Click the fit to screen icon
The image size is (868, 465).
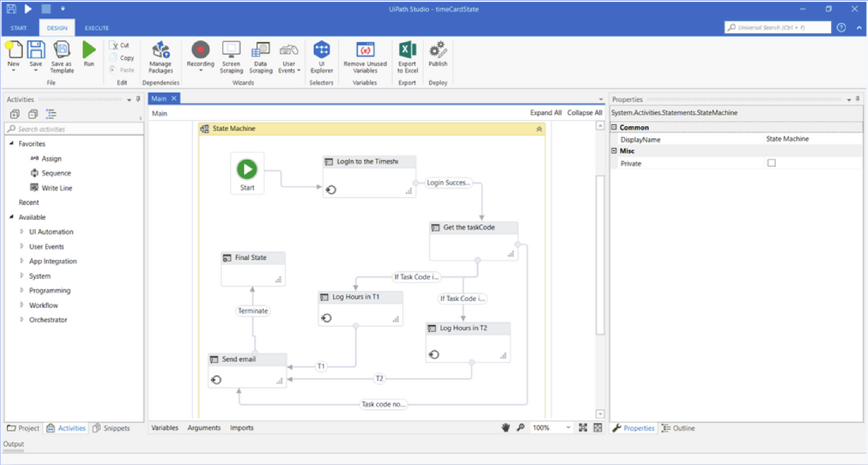583,428
